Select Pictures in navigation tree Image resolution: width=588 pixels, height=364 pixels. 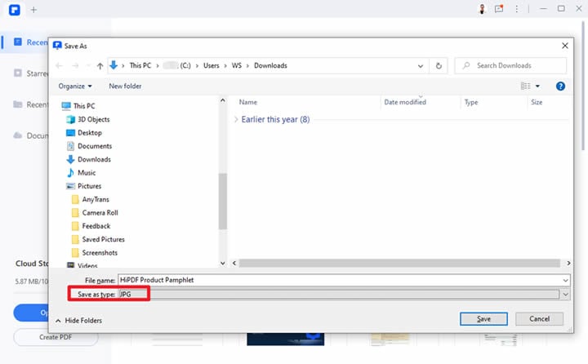tap(84, 186)
